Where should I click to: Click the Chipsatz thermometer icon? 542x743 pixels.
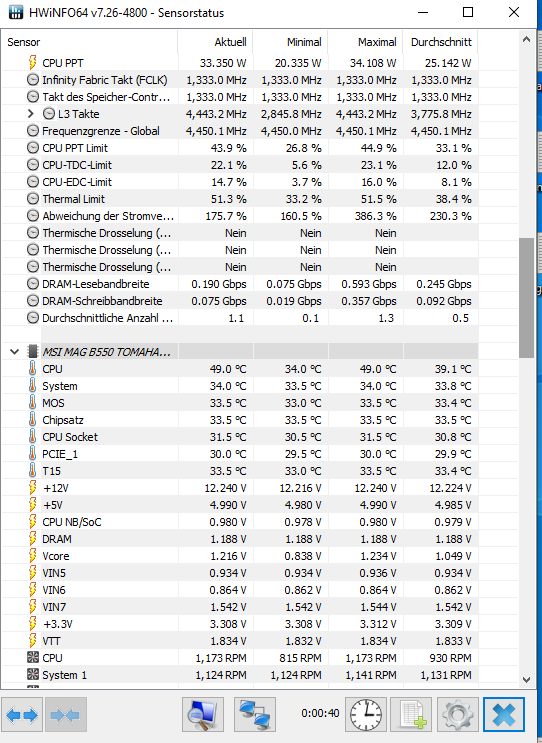point(32,420)
